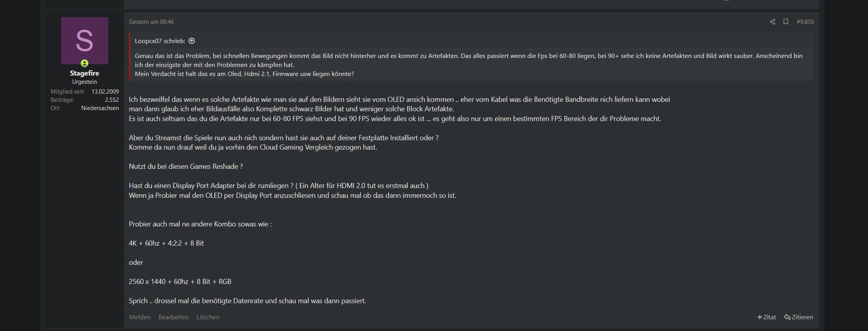The image size is (868, 331).
Task: Share post #9.859 via the share icon
Action: click(x=772, y=22)
